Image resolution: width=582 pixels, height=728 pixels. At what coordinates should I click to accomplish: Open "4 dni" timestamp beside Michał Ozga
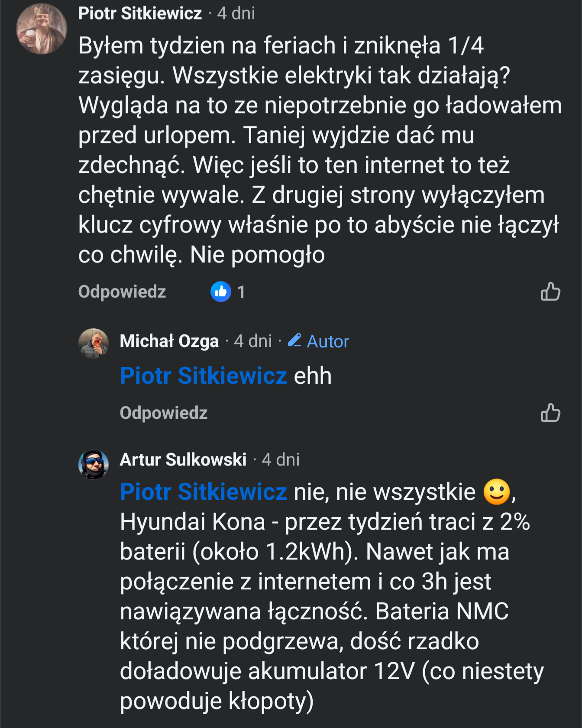pos(253,341)
